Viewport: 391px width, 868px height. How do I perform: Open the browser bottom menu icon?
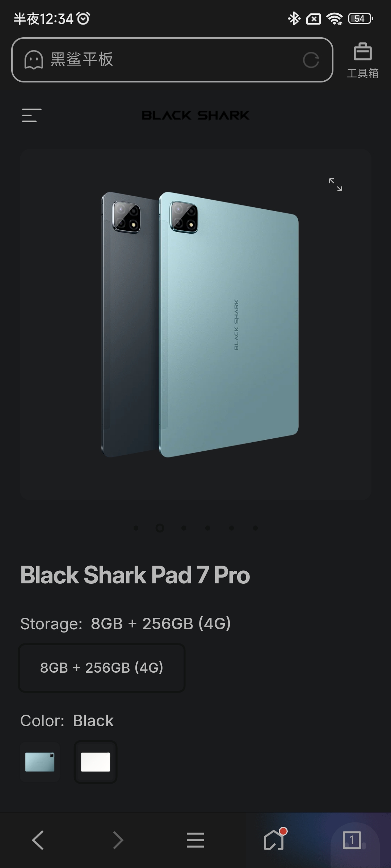pos(195,840)
